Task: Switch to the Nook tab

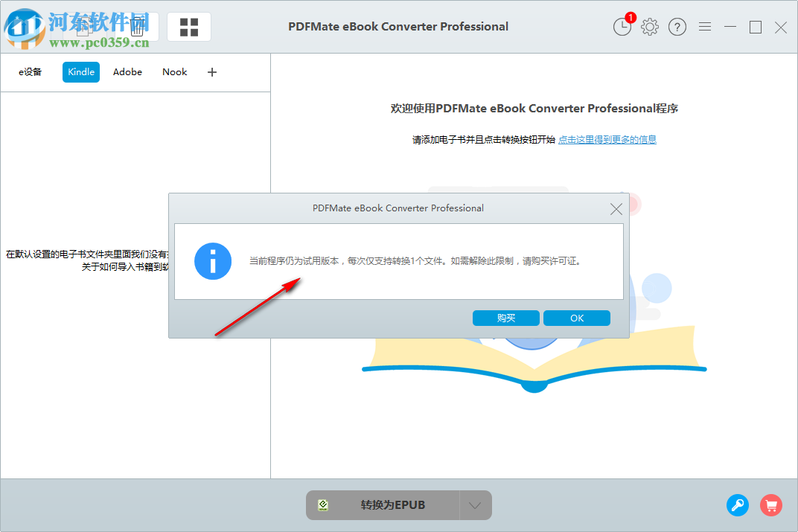Action: [174, 72]
